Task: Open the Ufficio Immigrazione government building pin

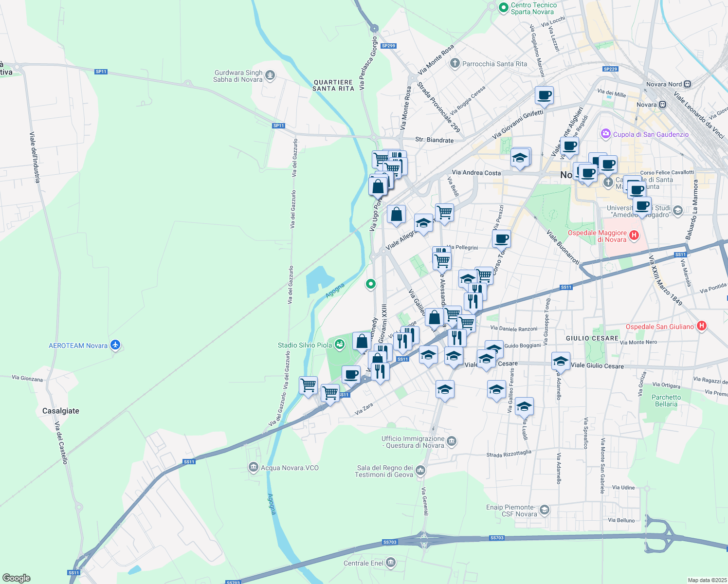Action: coord(452,441)
